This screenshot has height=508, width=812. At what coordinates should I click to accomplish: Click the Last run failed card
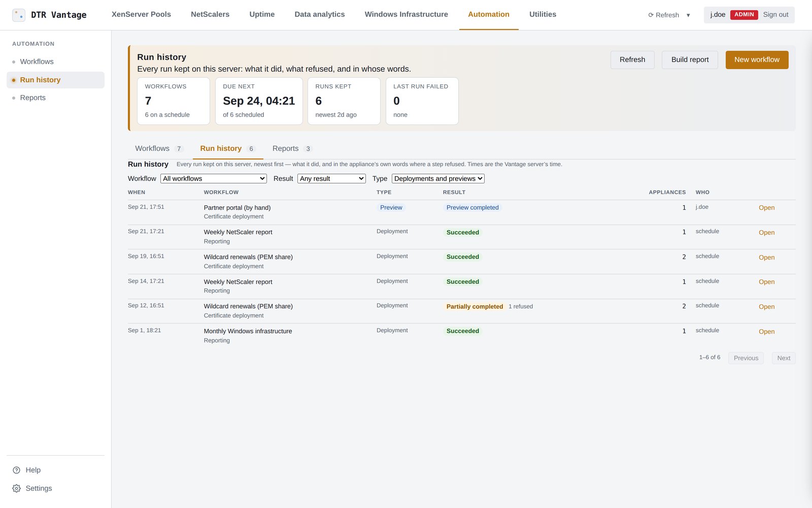[x=422, y=101]
